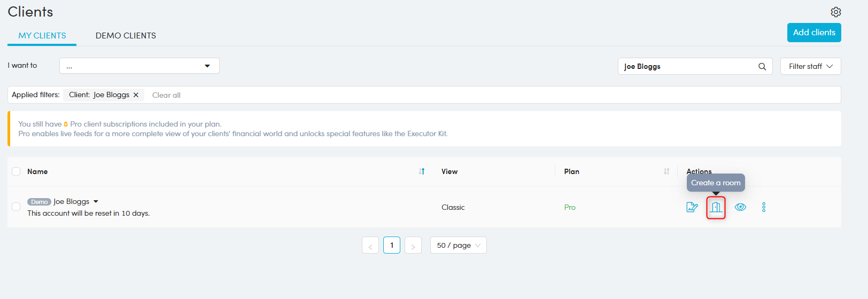Go to the next page arrow
The width and height of the screenshot is (868, 299).
point(413,246)
